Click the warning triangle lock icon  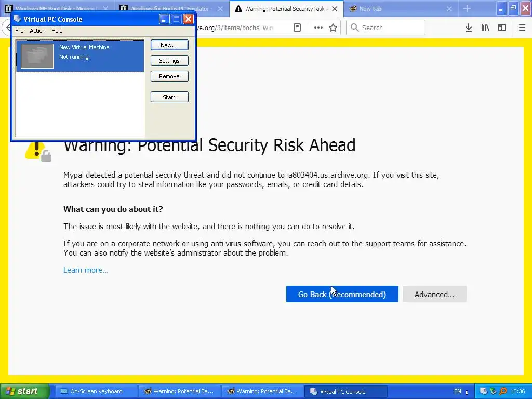tap(38, 151)
